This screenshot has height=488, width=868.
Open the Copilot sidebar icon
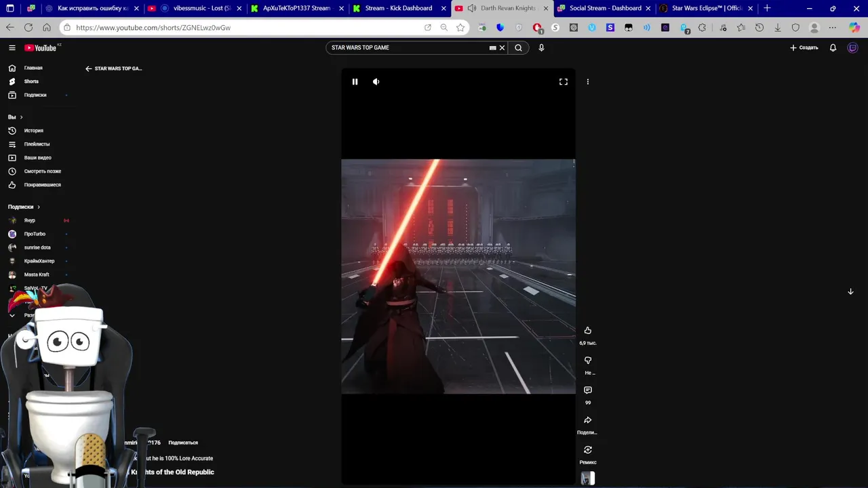pyautogui.click(x=854, y=28)
